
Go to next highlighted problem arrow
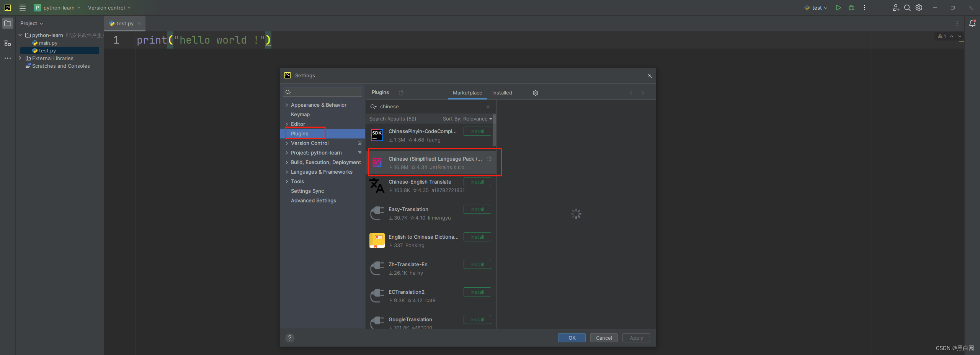coord(960,36)
